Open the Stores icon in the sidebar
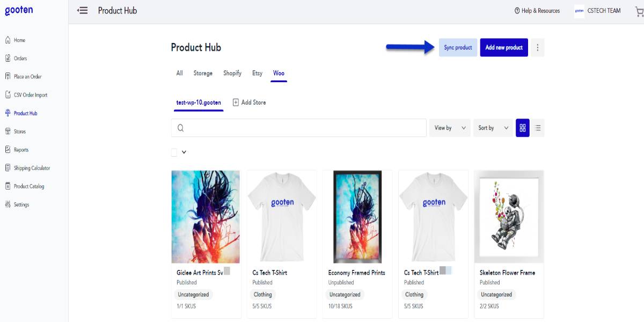 (8, 131)
